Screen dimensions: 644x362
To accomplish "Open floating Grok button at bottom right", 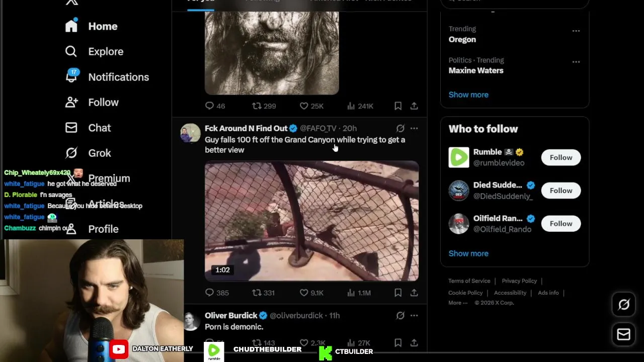I will pos(624,305).
